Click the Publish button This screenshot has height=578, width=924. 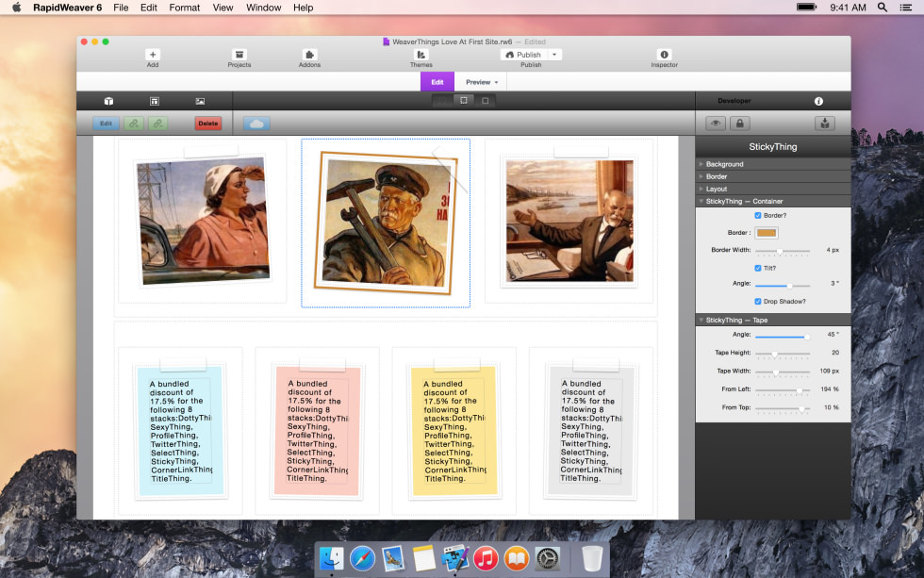(x=524, y=55)
